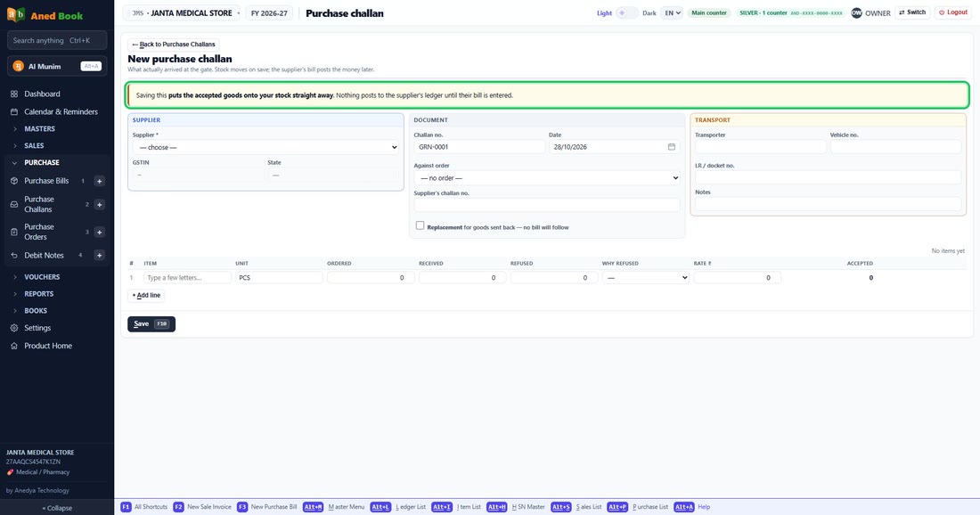This screenshot has height=515, width=980.
Task: Expand the MASTERS sidebar section
Action: coord(39,128)
